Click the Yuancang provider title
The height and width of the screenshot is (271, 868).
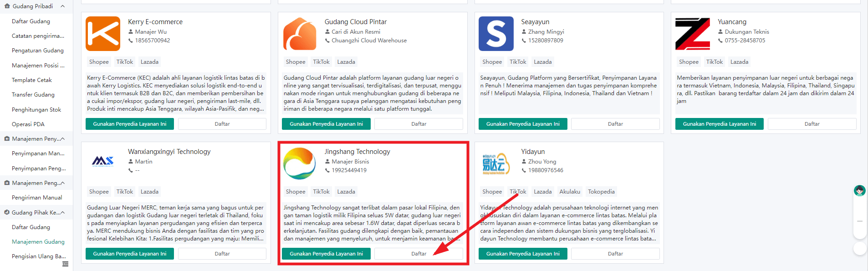pyautogui.click(x=732, y=22)
